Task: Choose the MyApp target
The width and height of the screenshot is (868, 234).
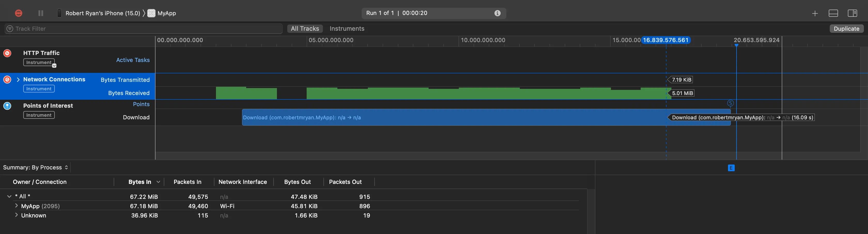Action: 162,13
